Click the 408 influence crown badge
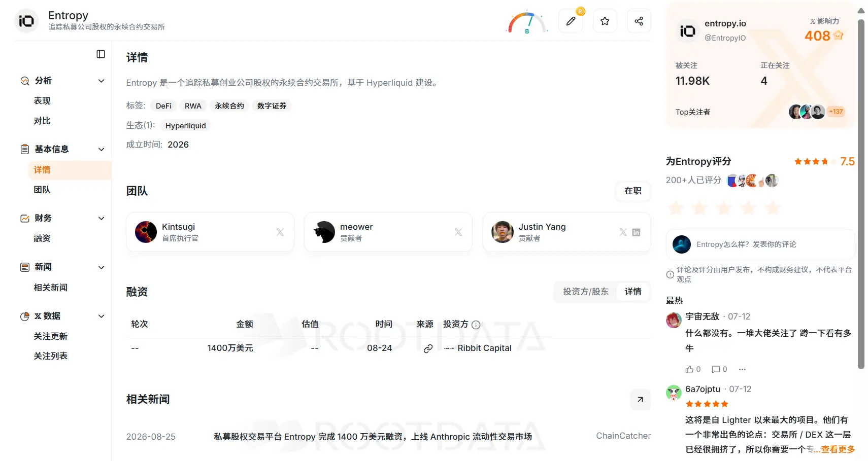868x461 pixels. point(839,36)
